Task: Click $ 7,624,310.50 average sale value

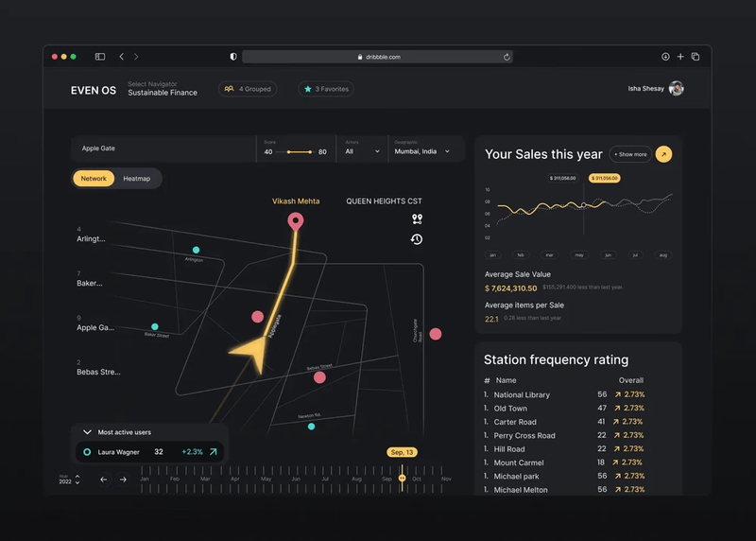Action: point(510,288)
